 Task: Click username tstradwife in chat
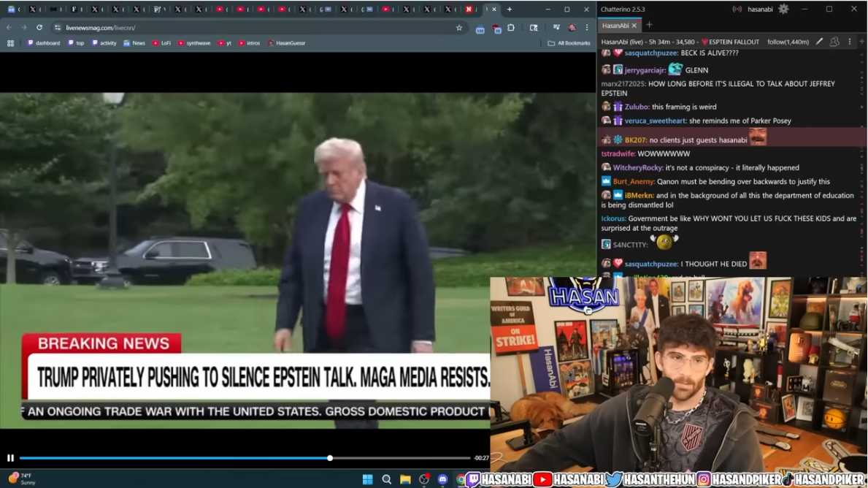618,153
